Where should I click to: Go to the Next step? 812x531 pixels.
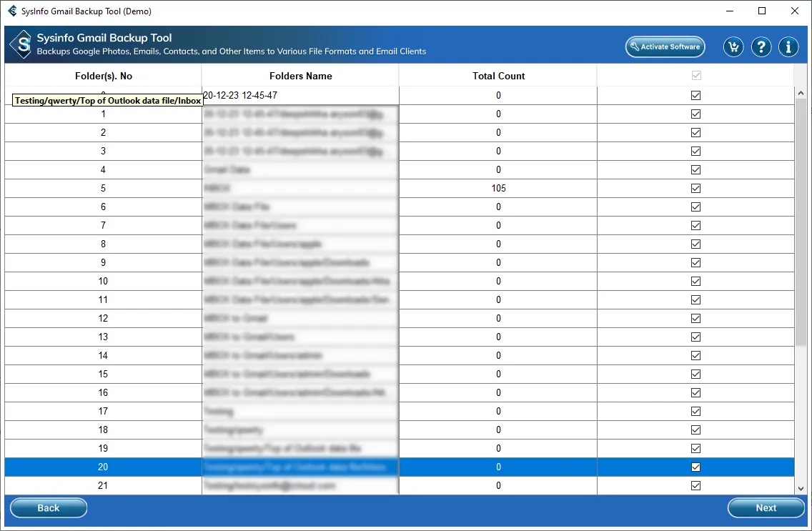[766, 507]
